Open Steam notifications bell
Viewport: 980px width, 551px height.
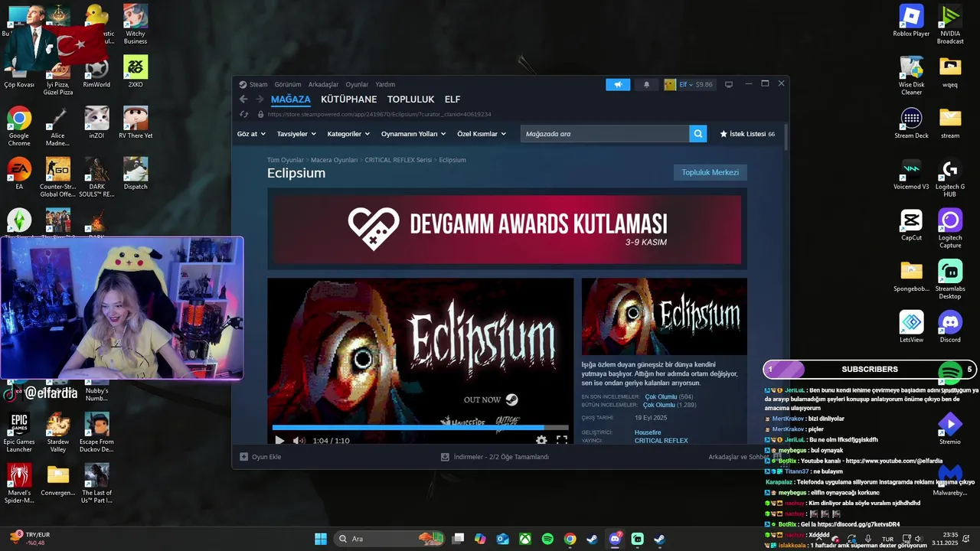pos(646,84)
